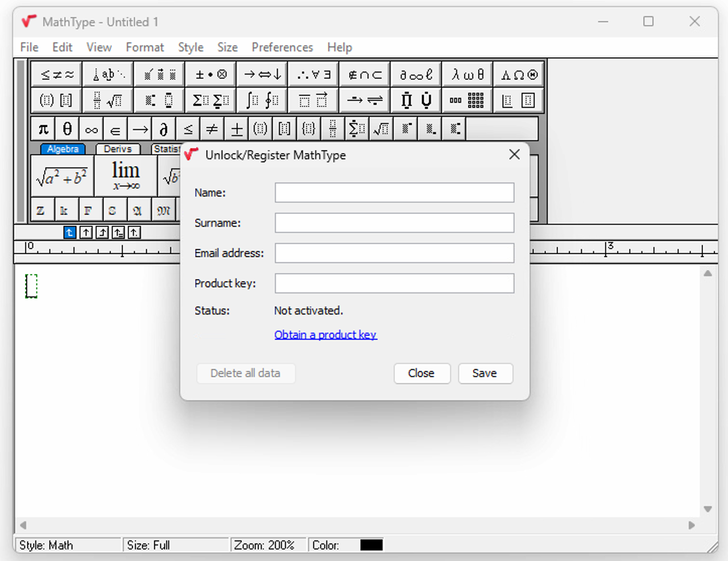Open the underbar and overbar templates palette
The image size is (728, 561).
coord(313,100)
